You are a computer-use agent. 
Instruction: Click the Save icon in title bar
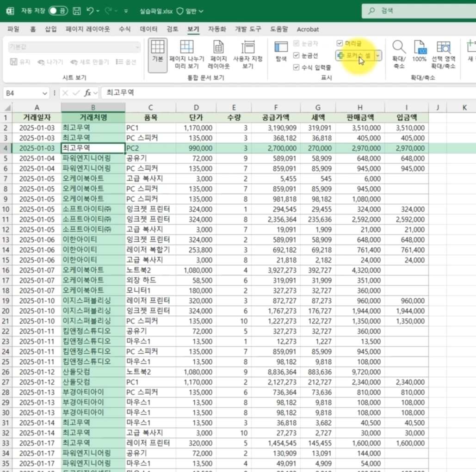[77, 11]
